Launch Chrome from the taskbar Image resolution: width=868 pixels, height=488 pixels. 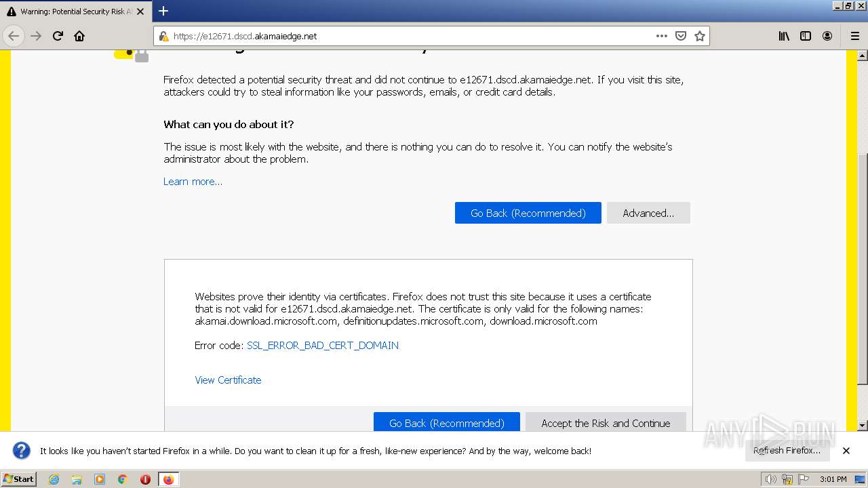coord(123,479)
